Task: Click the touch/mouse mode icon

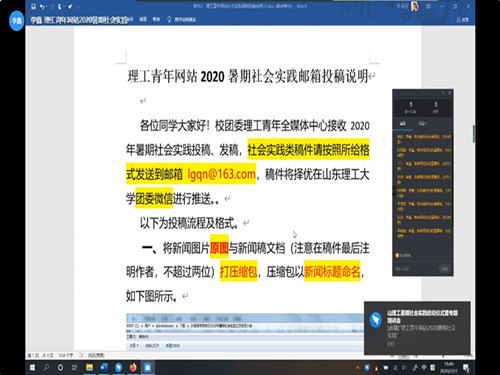Action: [59, 6]
